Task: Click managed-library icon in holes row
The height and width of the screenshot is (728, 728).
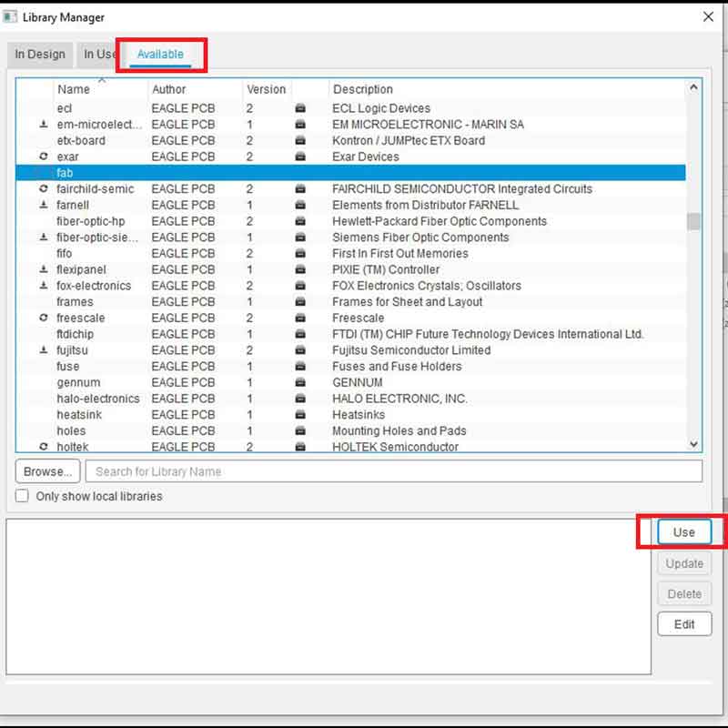Action: point(300,430)
